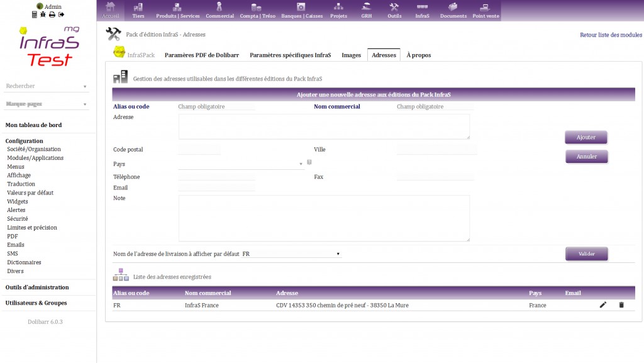The image size is (644, 363).
Task: Expand the Pays country dropdown
Action: point(241,164)
